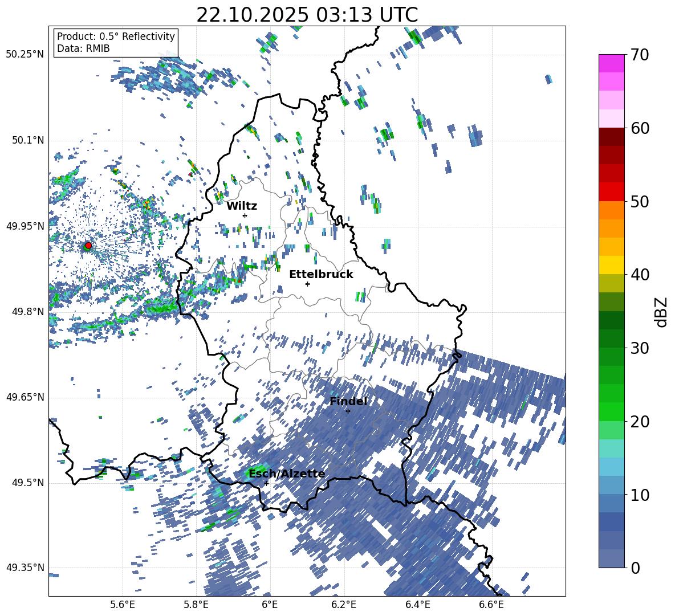Click the 6.2°E longitude label

tap(344, 605)
